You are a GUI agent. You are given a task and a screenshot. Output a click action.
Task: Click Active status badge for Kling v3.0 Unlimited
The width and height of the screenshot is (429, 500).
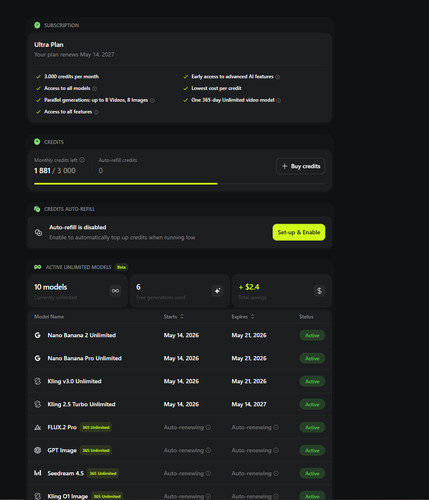(x=312, y=381)
